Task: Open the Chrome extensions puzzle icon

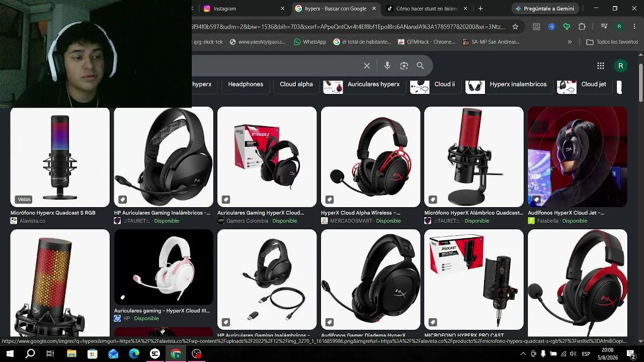Action: pyautogui.click(x=582, y=27)
